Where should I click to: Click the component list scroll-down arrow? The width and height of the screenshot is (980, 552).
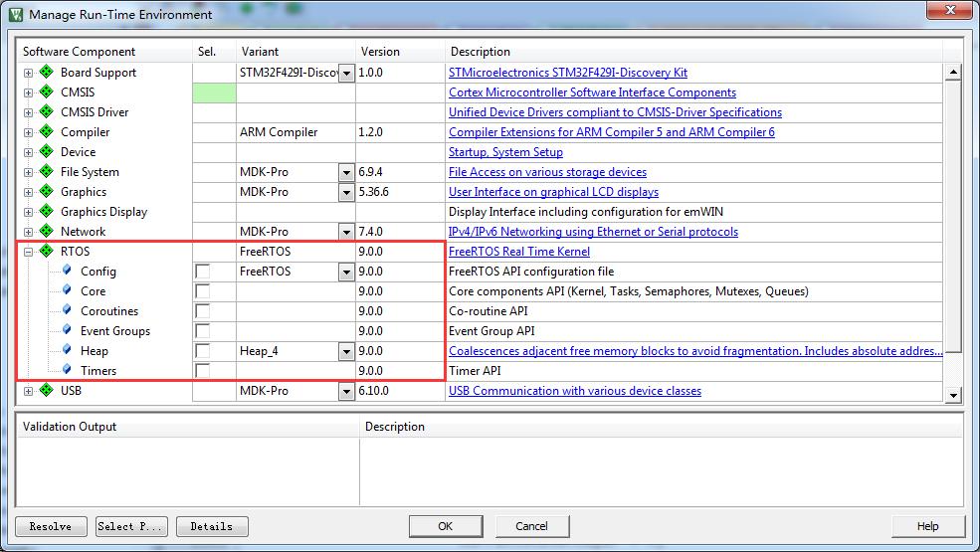(x=953, y=395)
